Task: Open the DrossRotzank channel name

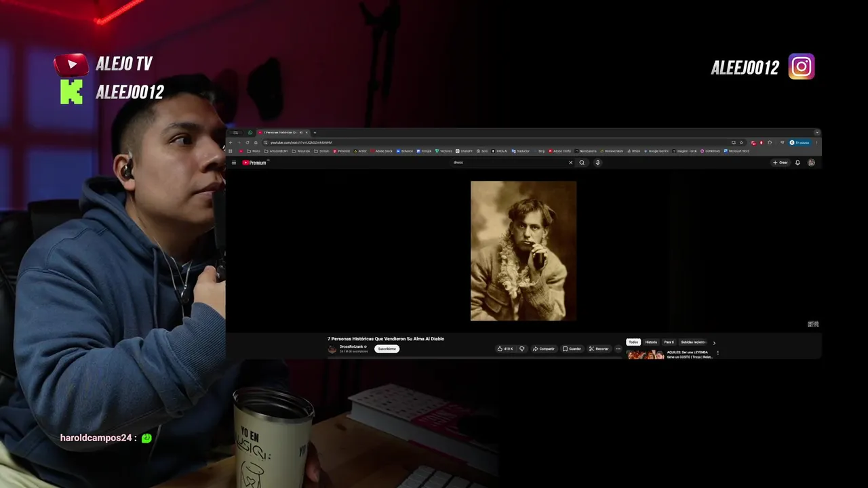Action: coord(351,346)
